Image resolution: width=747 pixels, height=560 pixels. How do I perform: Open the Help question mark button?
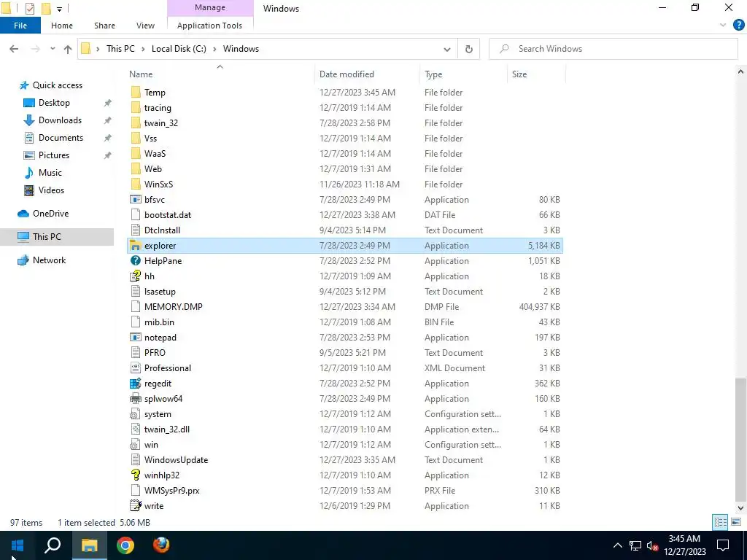(x=738, y=26)
